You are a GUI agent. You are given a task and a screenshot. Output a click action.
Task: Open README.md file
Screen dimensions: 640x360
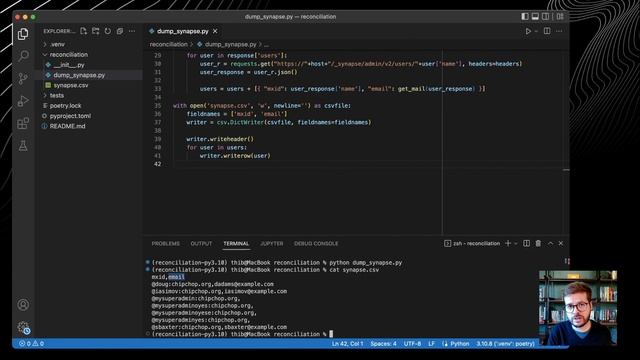coord(67,126)
